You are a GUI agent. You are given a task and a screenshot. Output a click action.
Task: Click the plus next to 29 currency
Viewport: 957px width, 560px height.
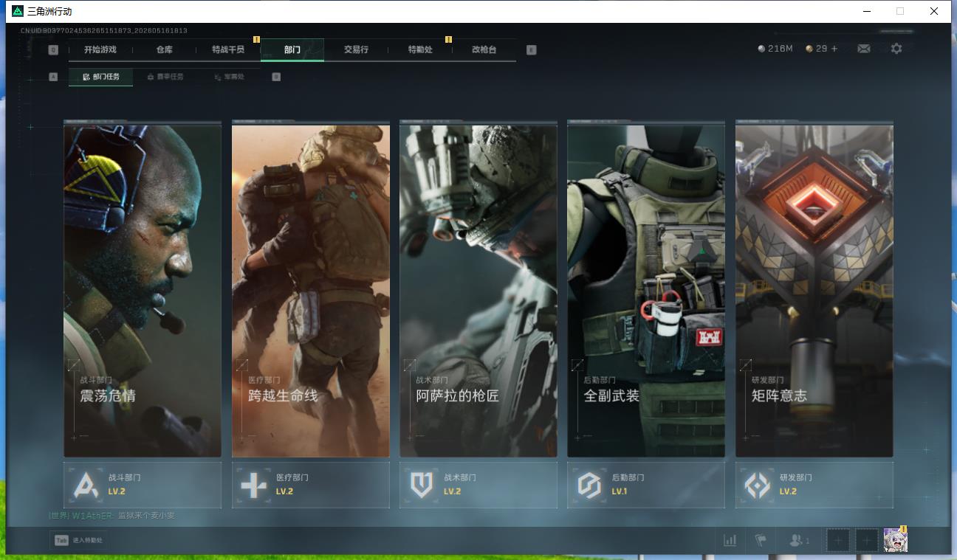coord(834,49)
